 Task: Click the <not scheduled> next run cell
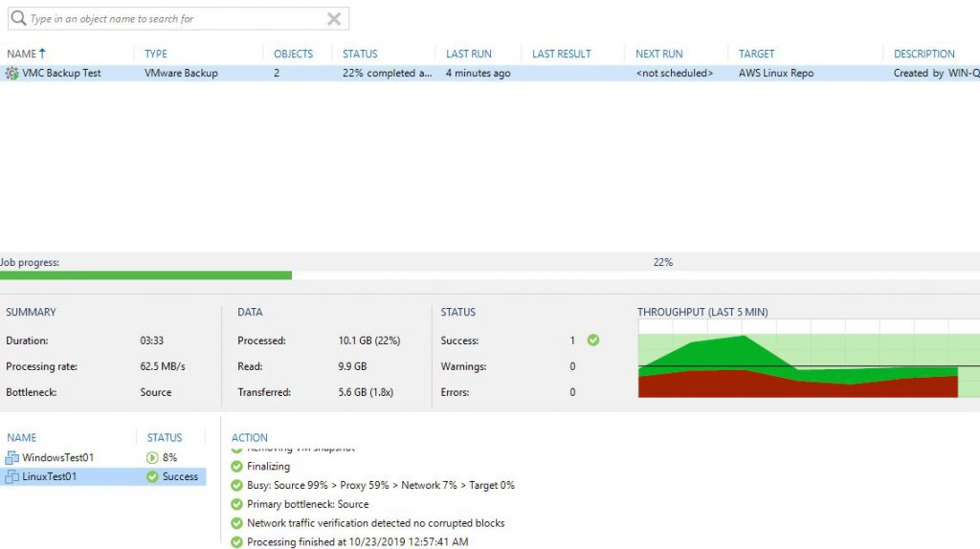coord(675,73)
